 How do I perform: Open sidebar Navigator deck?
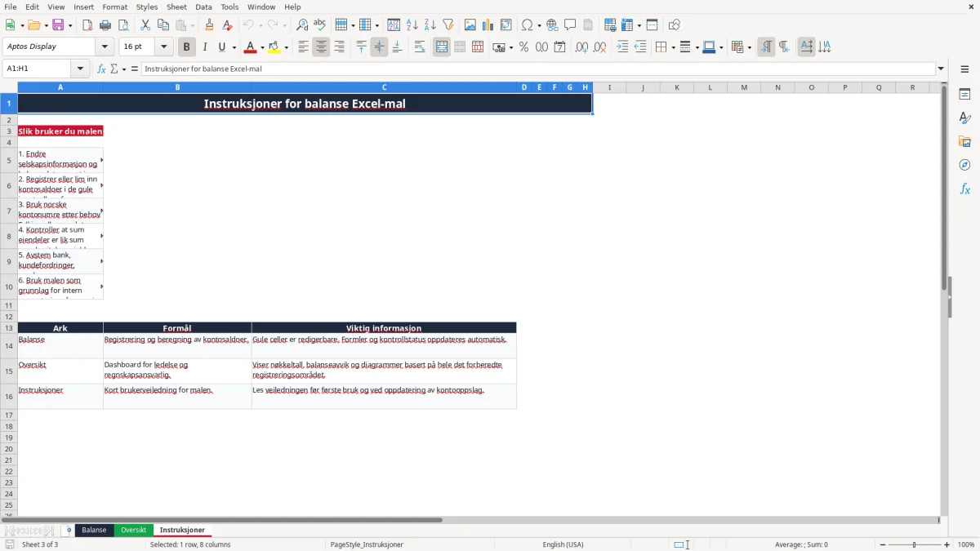tap(964, 166)
